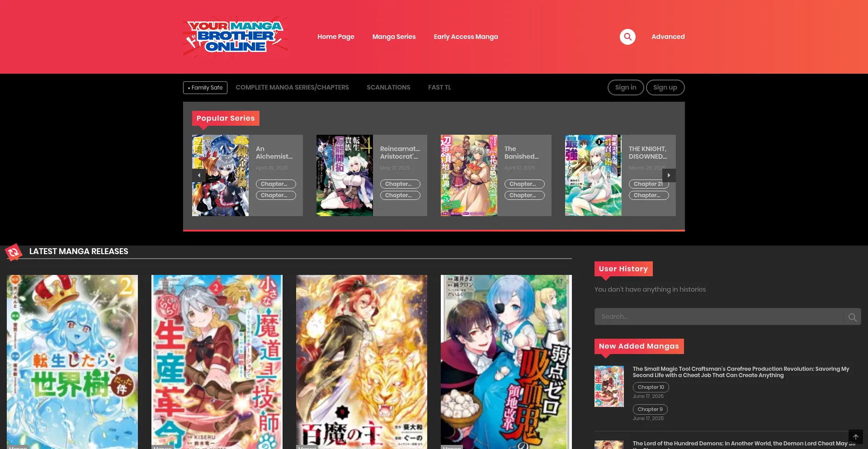Open the eyepatch vampire manga cover
This screenshot has width=868, height=449.
[x=506, y=362]
